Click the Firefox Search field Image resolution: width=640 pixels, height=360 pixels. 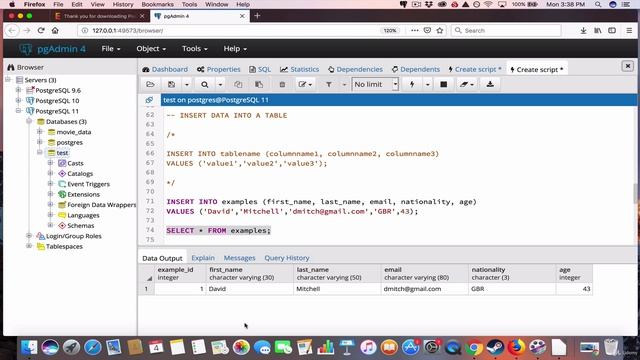(506, 31)
